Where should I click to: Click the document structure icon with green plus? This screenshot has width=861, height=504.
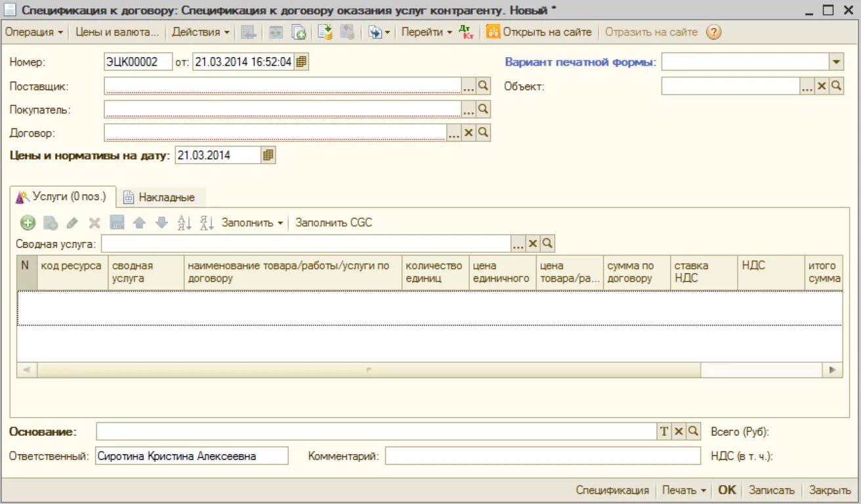[x=299, y=32]
